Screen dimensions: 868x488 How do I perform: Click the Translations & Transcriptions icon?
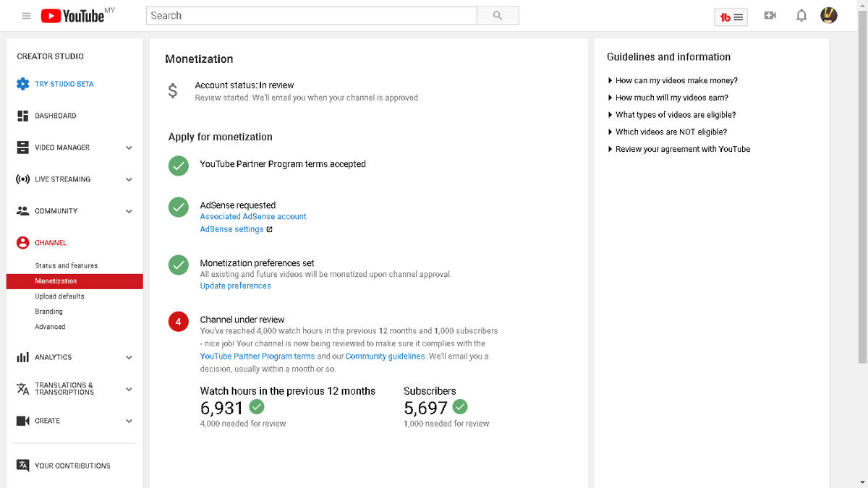pos(22,389)
